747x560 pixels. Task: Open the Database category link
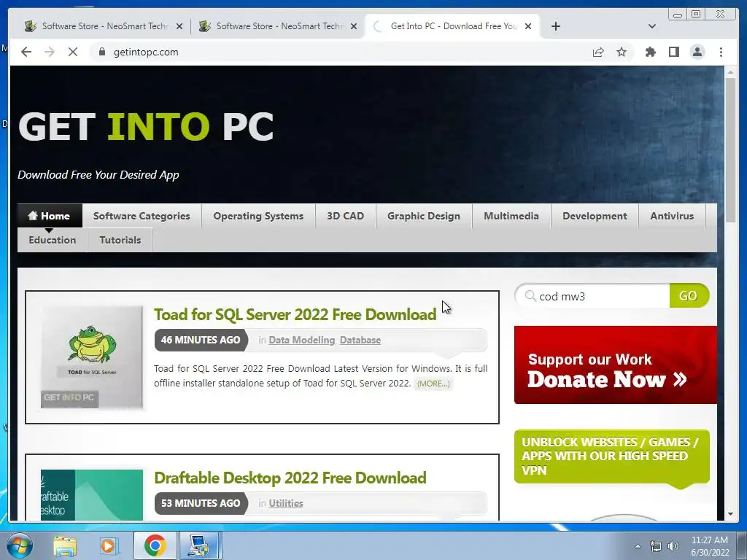click(x=360, y=340)
